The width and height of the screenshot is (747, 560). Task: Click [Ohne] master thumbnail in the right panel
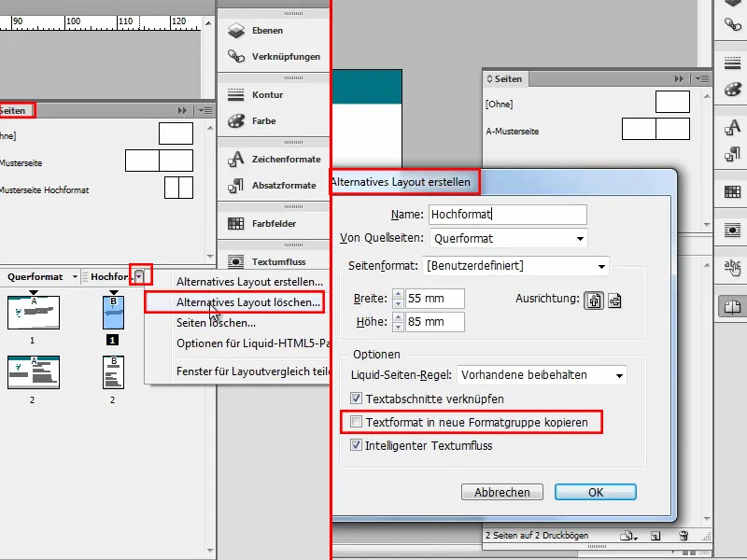pos(672,102)
